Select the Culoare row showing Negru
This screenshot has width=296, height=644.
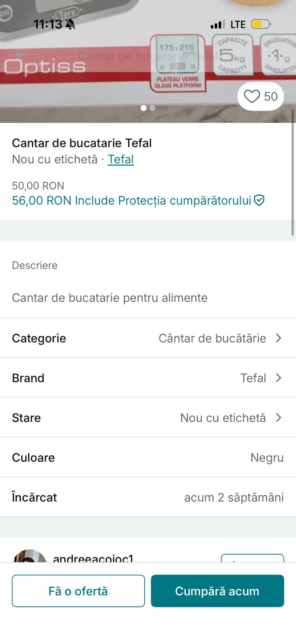point(148,458)
